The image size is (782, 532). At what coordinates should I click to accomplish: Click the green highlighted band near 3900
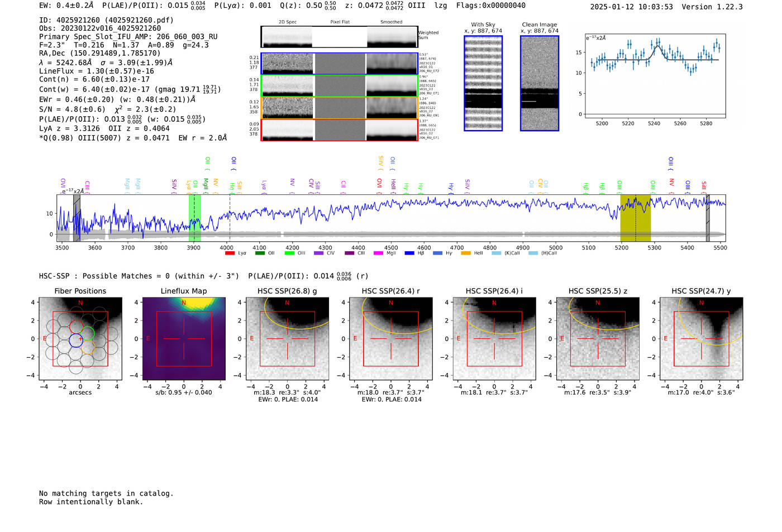pyautogui.click(x=194, y=218)
